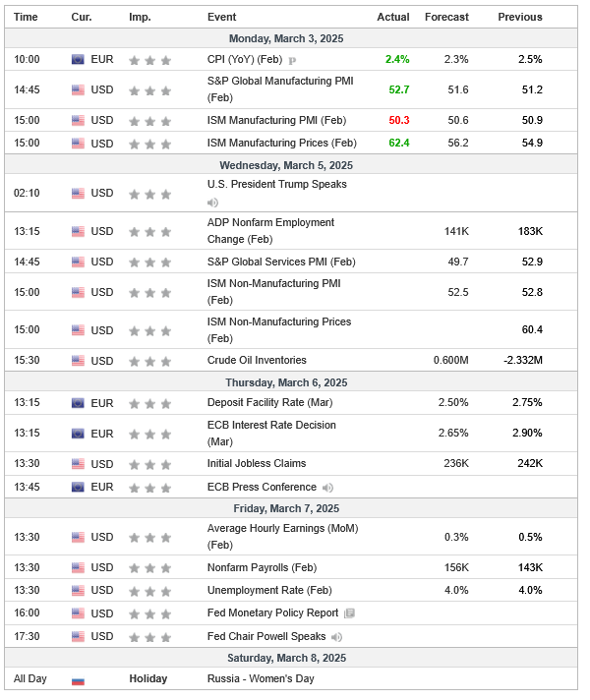Open Crude Oil Inventories event
The height and width of the screenshot is (700, 590).
coord(257,360)
